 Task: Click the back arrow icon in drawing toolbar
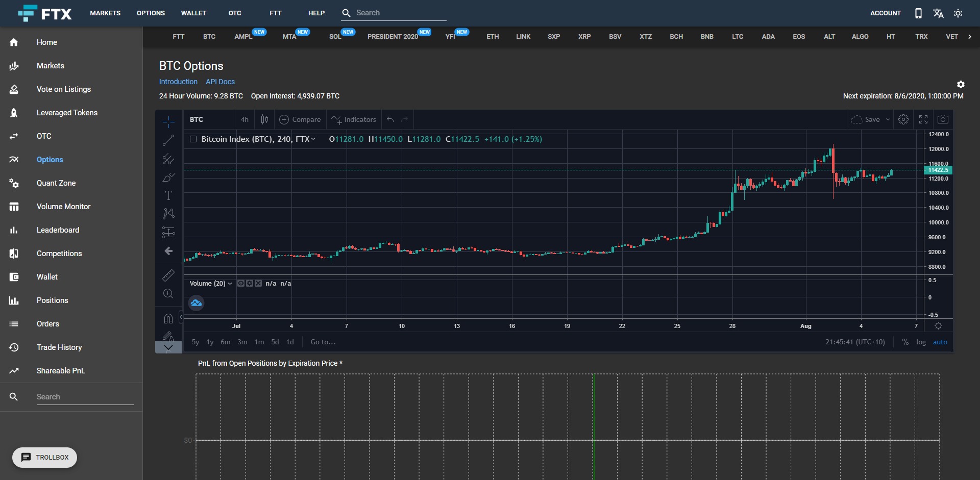tap(168, 251)
